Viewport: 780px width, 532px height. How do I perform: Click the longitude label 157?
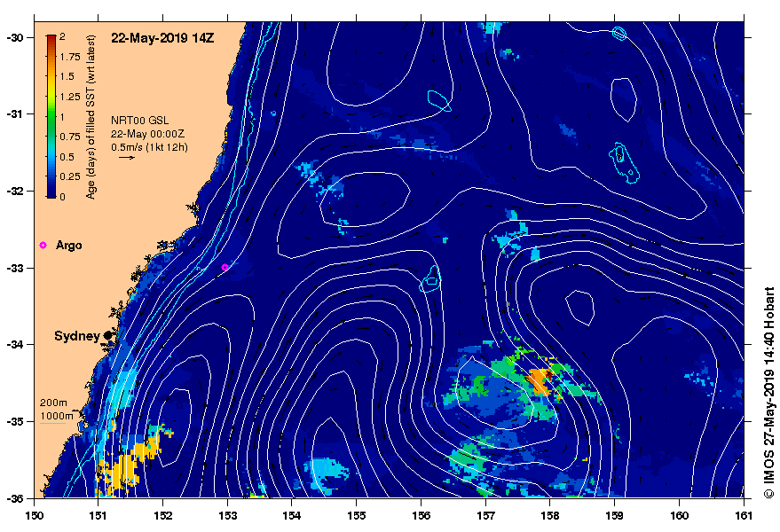pyautogui.click(x=486, y=515)
